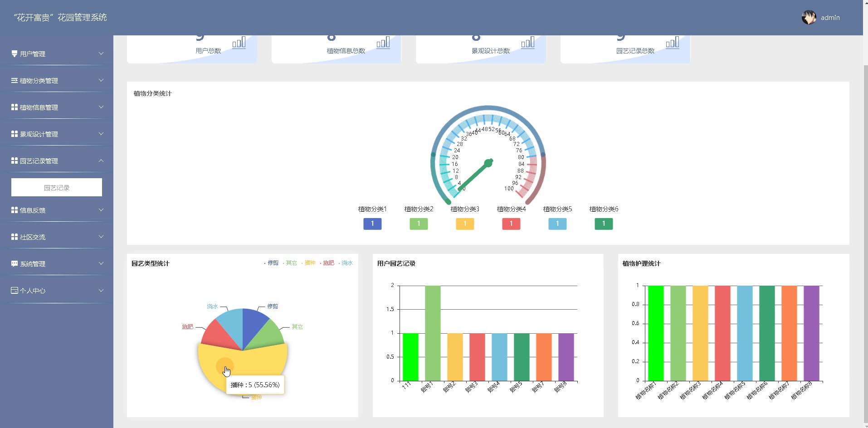Select the red 植物分类4 color swatch
This screenshot has width=868, height=428.
pyautogui.click(x=511, y=224)
